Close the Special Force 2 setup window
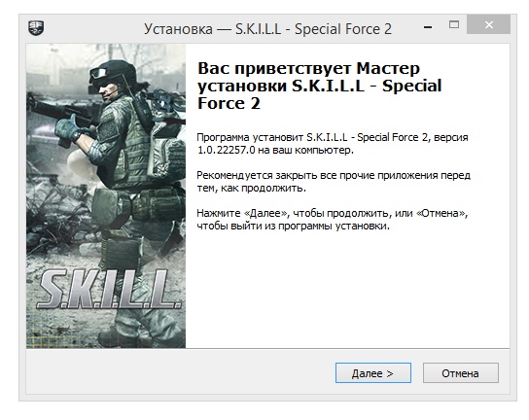 488,24
